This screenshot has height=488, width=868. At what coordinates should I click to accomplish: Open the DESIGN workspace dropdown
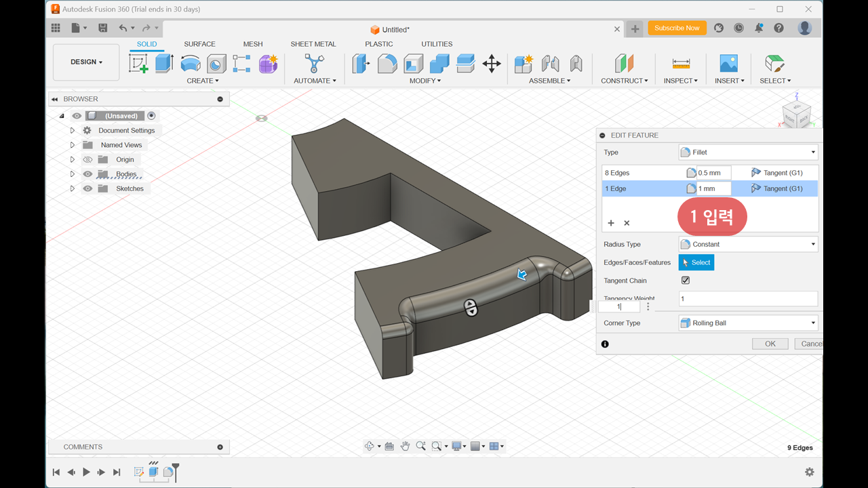[x=86, y=62]
